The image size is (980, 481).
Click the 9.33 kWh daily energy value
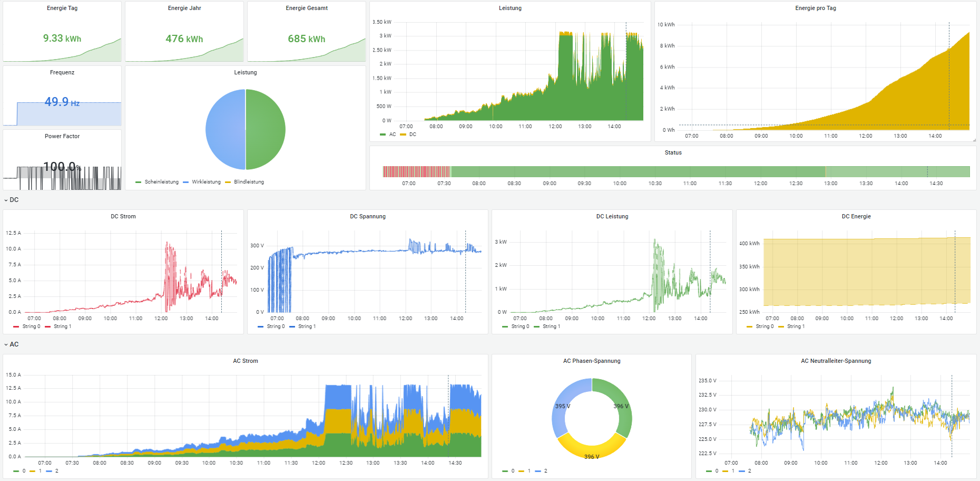[62, 39]
